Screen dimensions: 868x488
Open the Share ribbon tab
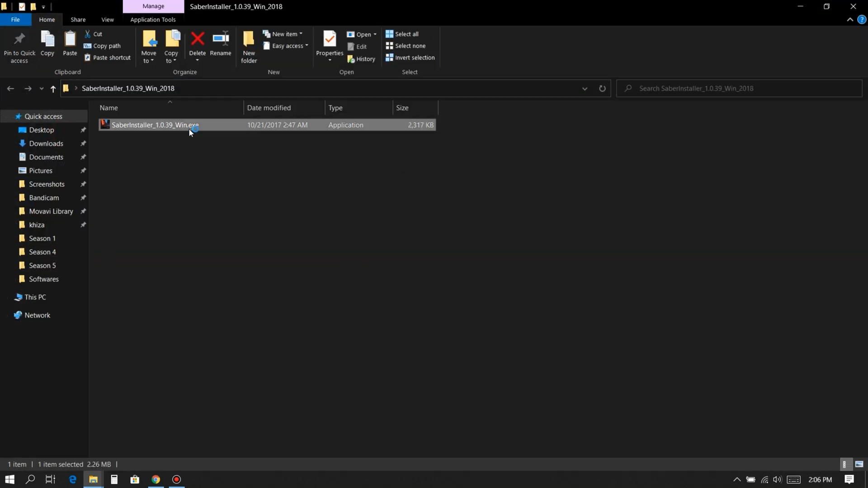[x=78, y=19]
